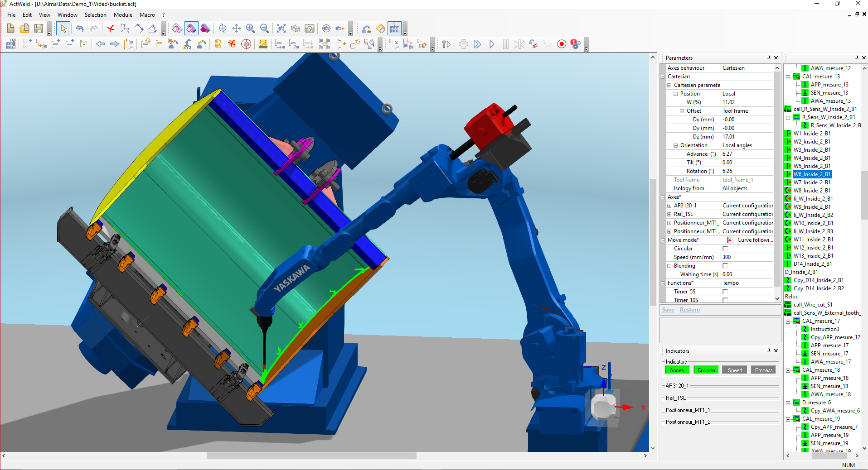The width and height of the screenshot is (868, 470).
Task: Pin the Parameters panel
Action: 769,58
